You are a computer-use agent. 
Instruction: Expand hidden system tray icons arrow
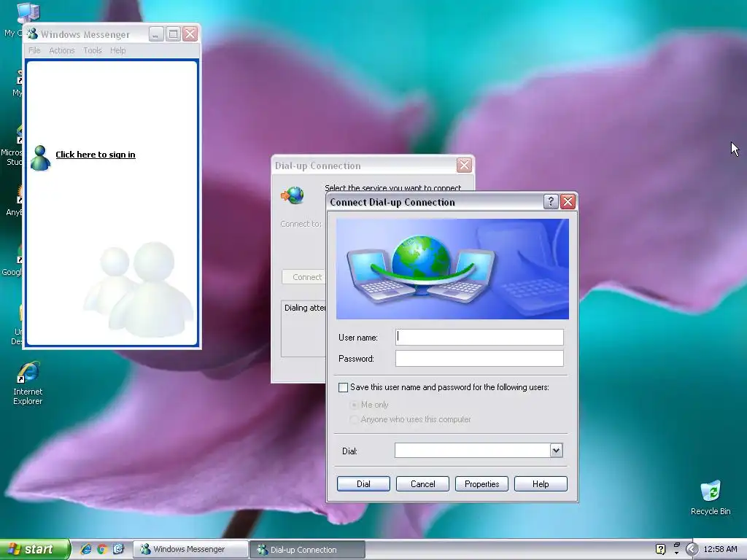[692, 549]
